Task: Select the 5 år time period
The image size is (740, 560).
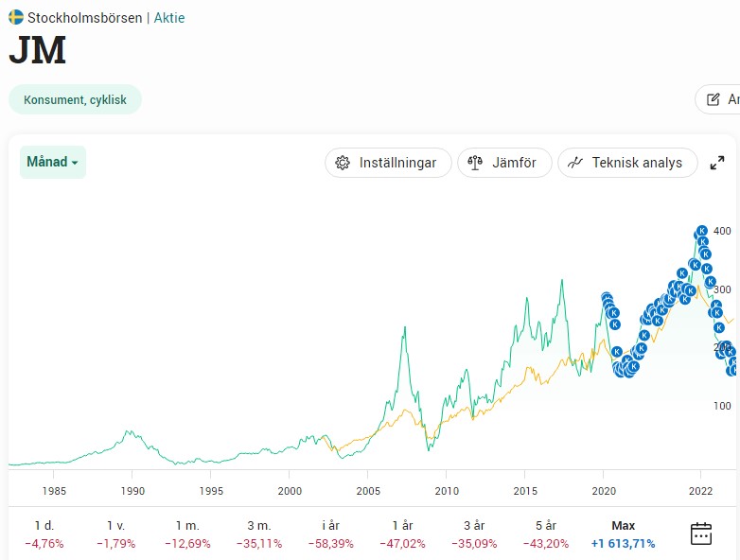Action: (x=546, y=534)
